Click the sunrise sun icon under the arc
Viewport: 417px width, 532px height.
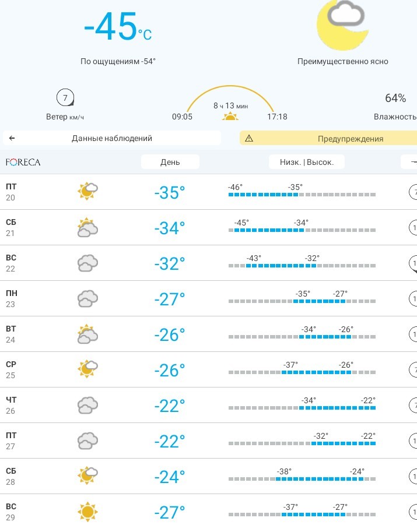point(230,116)
